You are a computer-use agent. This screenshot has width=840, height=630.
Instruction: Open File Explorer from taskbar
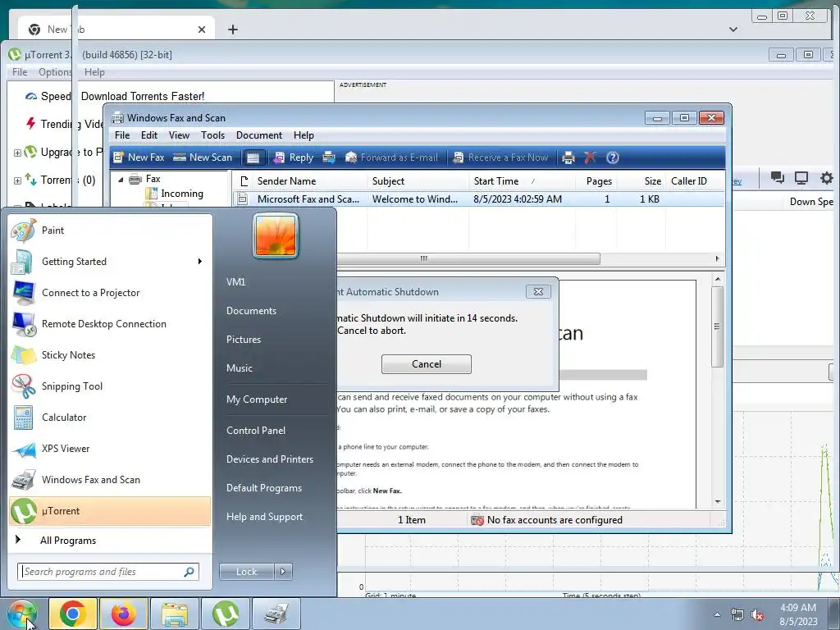coord(175,614)
